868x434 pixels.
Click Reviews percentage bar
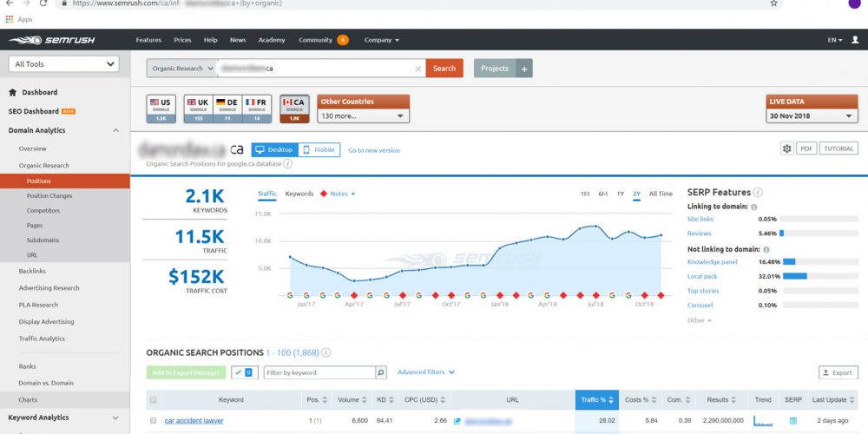point(819,233)
